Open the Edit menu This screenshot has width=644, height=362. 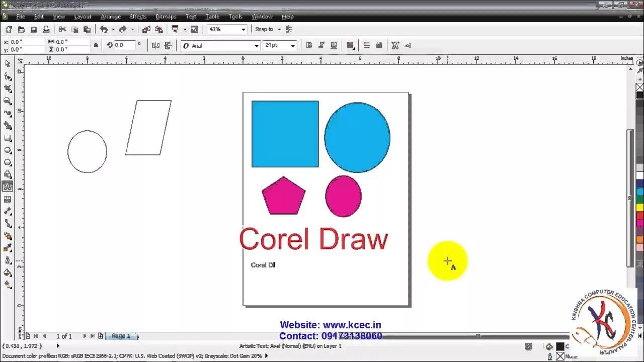pyautogui.click(x=39, y=17)
